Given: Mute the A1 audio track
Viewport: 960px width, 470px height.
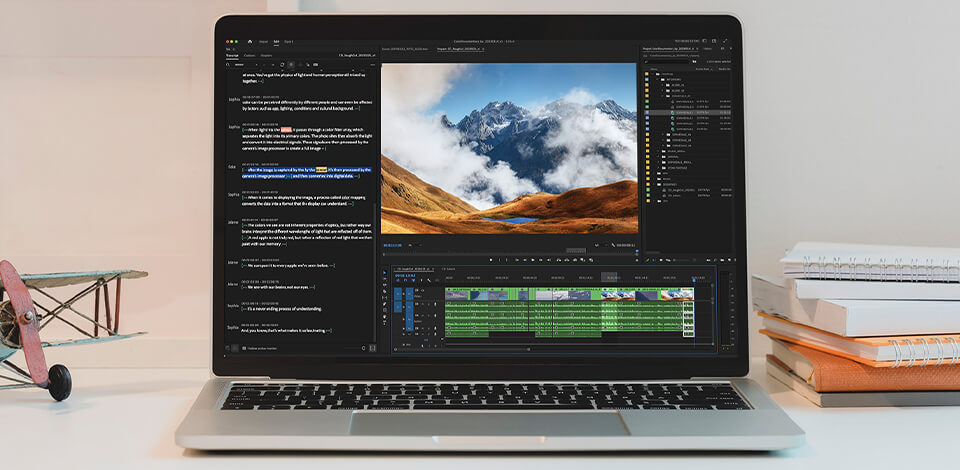Looking at the screenshot, I should click(x=422, y=304).
